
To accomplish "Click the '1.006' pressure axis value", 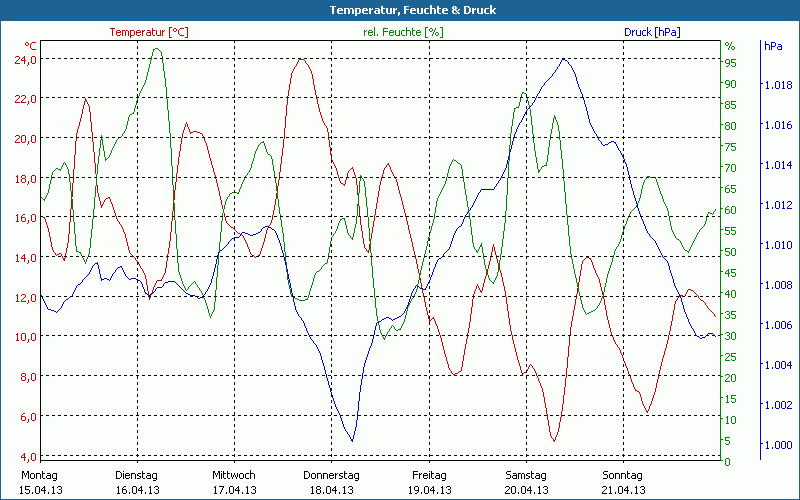I will (778, 325).
